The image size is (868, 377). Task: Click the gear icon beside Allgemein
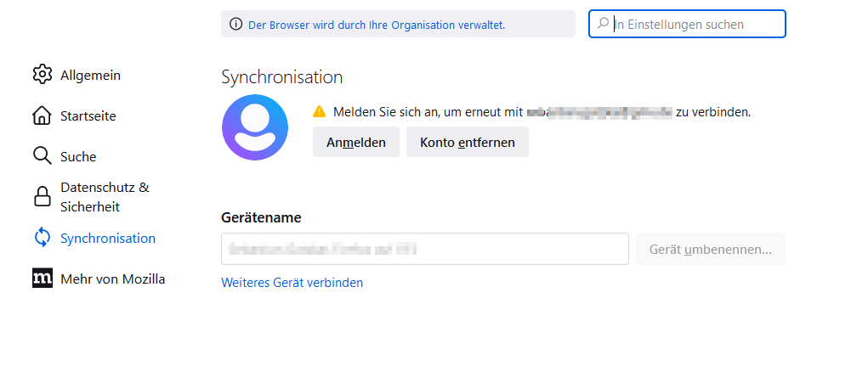(43, 75)
